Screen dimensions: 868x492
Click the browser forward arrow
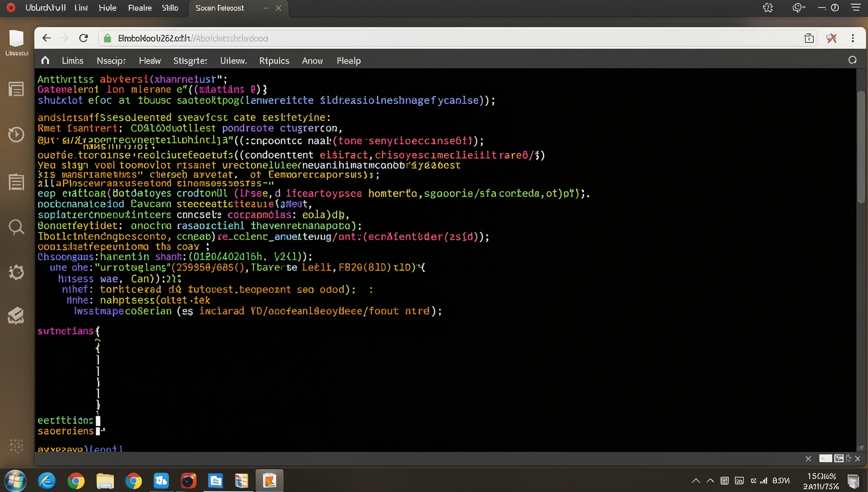65,38
